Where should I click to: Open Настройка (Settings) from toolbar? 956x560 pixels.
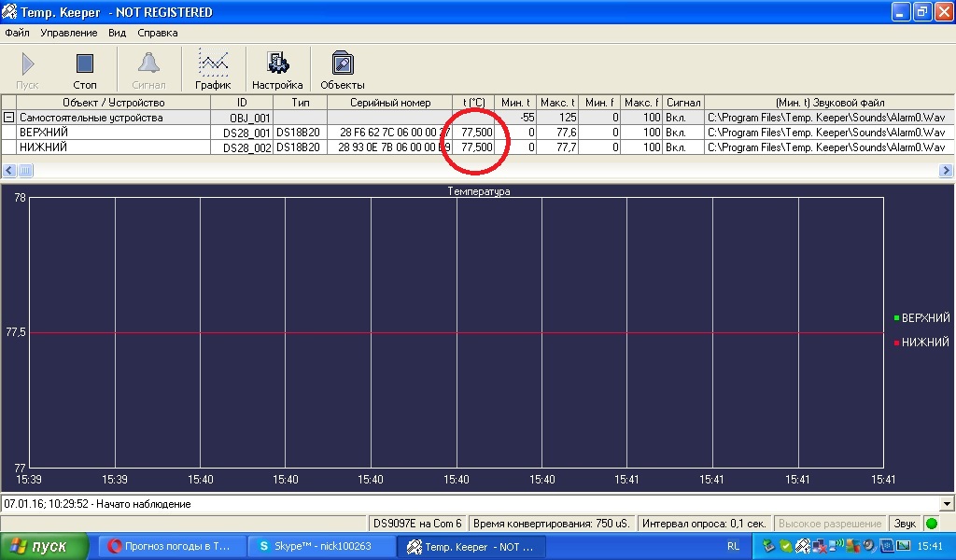(x=277, y=64)
